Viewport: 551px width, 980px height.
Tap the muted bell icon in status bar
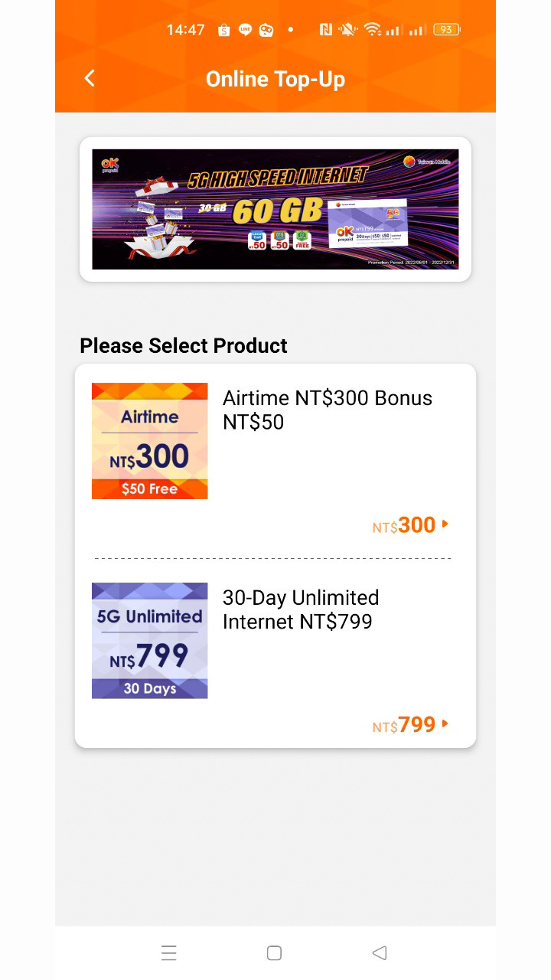[348, 30]
